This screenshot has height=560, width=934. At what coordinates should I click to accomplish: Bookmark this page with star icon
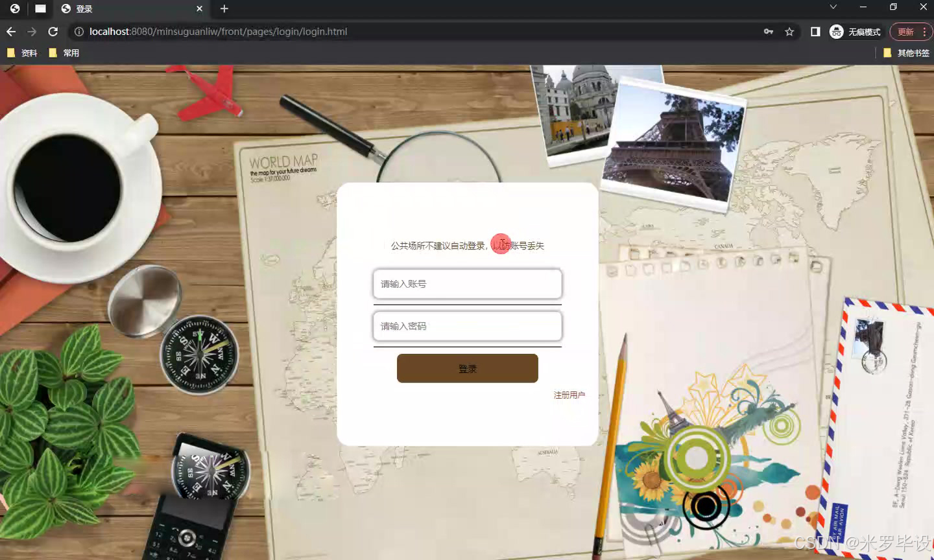[789, 32]
